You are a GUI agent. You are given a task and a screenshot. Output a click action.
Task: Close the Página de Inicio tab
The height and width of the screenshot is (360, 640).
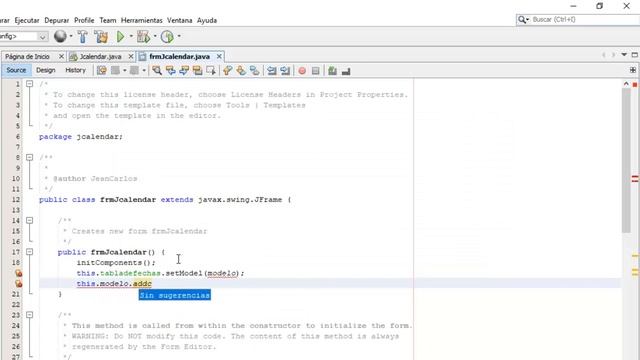tap(61, 56)
